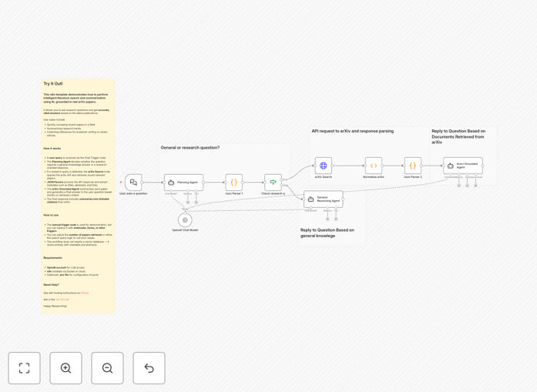This screenshot has height=392, width=537.
Task: Add Tool via plus under Planning Agent
Action: [196, 202]
